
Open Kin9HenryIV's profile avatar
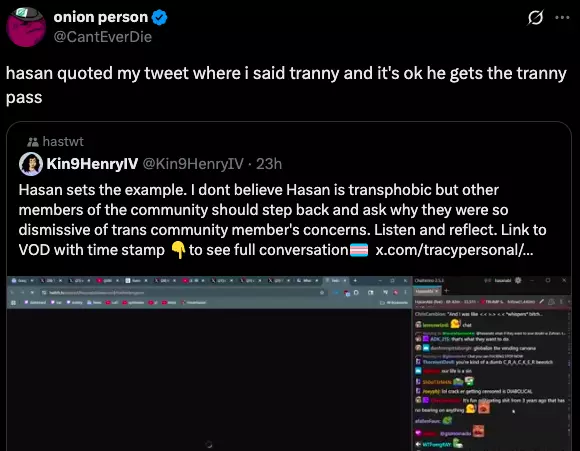(31, 164)
